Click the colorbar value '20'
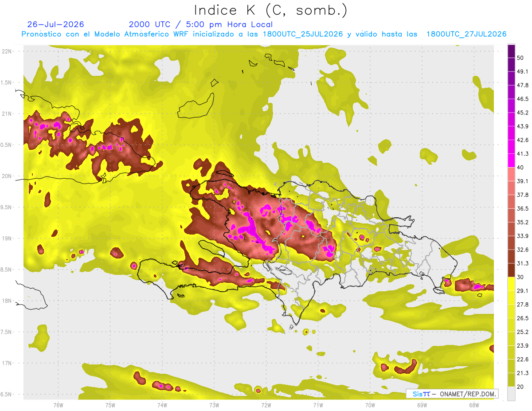The image size is (532, 411). tap(520, 387)
